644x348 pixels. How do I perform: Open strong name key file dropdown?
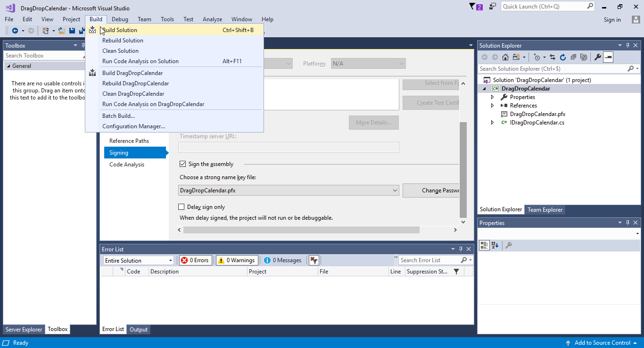289,191
